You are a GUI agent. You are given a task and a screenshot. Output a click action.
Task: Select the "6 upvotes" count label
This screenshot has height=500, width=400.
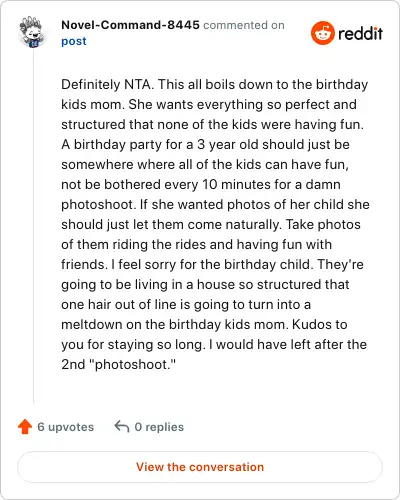point(65,427)
